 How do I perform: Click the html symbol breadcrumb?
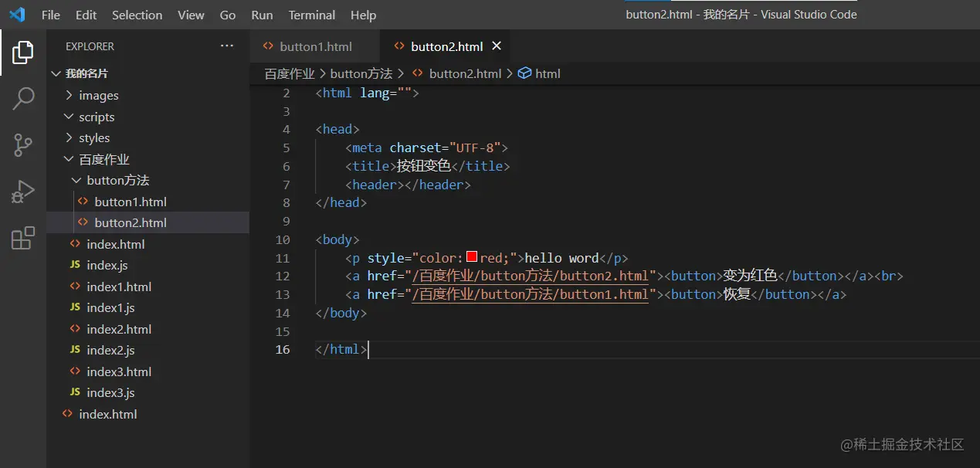point(547,73)
